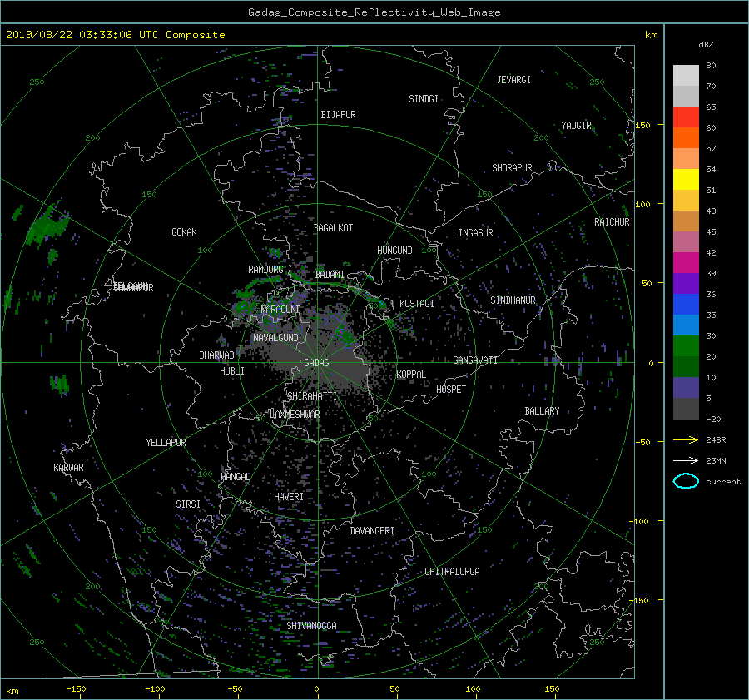Select the red 65 dBZ color swatch
749x700 pixels.
tap(686, 117)
